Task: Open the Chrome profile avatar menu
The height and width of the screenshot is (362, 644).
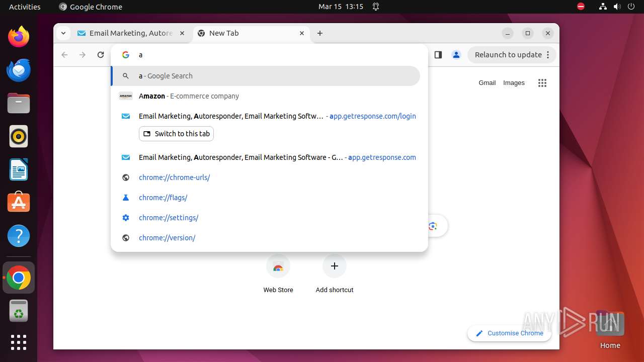Action: click(x=456, y=55)
